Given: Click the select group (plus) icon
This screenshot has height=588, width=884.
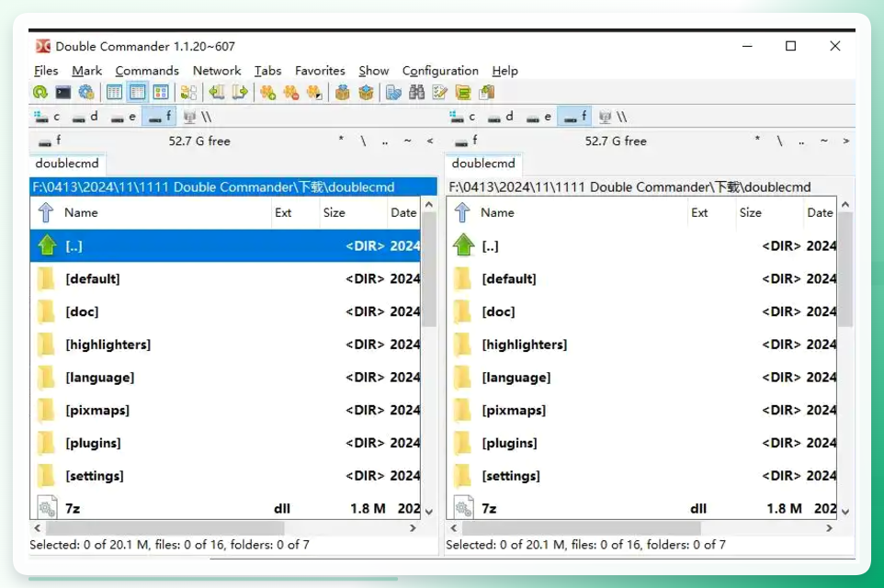Looking at the screenshot, I should [267, 92].
